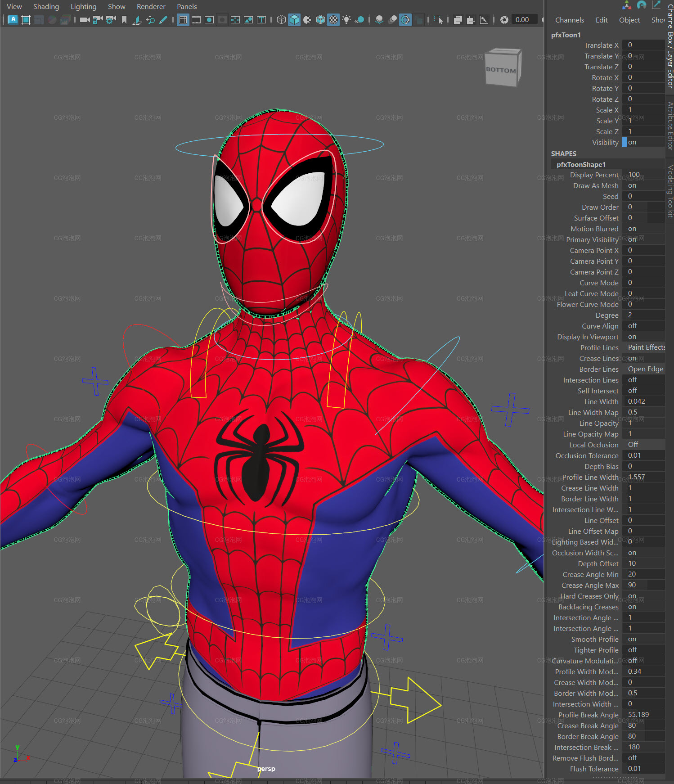Toggle Draw As Mesh value
Viewport: 674px width, 784px height.
(x=643, y=185)
